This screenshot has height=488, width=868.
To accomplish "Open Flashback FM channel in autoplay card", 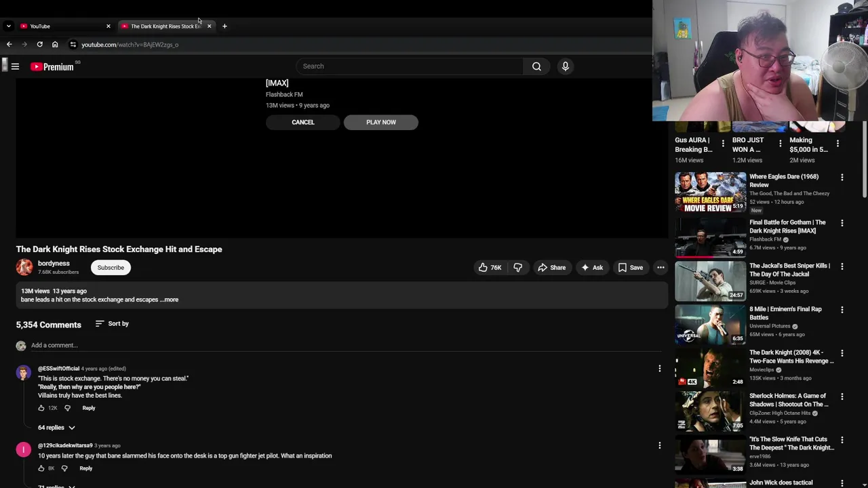I will click(284, 94).
